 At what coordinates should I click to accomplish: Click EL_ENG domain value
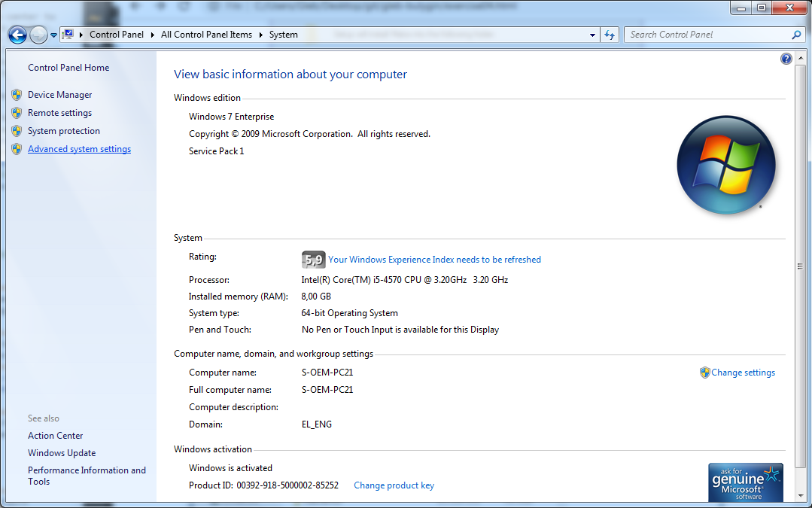(x=317, y=424)
